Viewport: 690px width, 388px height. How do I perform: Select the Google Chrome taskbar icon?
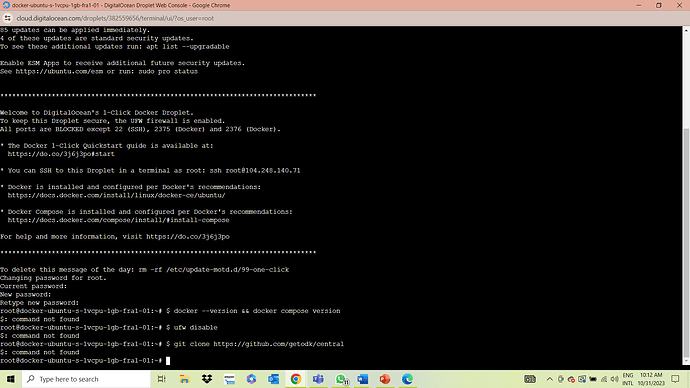[296, 379]
